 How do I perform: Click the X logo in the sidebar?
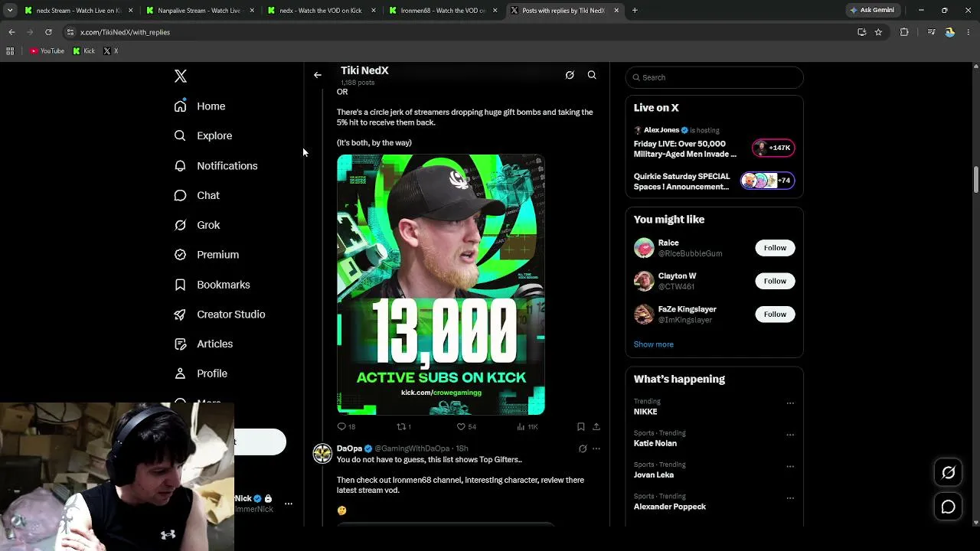[181, 77]
